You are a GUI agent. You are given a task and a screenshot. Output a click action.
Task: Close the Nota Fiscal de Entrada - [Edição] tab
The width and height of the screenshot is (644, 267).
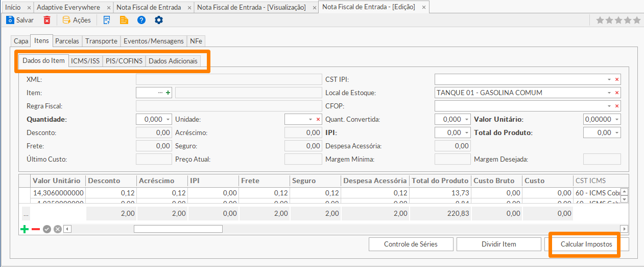pos(423,8)
